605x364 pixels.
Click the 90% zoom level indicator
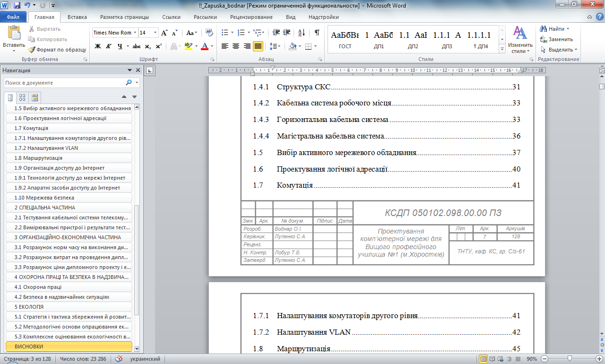(x=532, y=359)
